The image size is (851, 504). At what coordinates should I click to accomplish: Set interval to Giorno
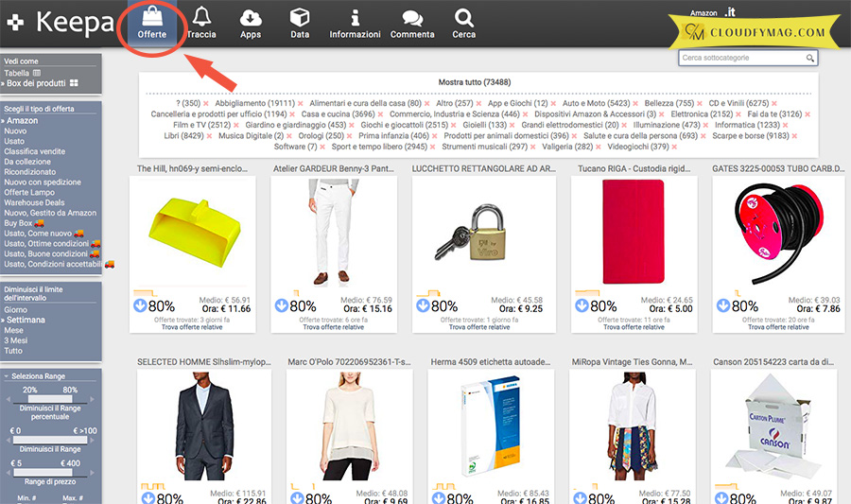tap(15, 309)
